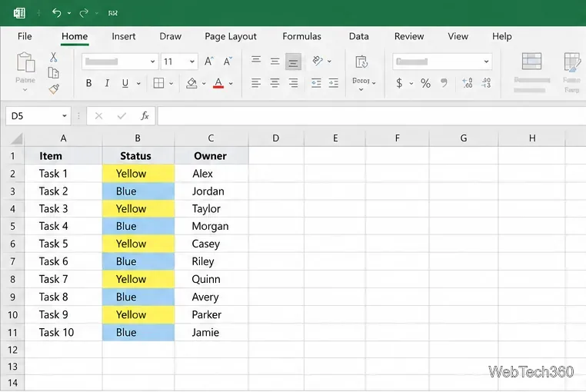Open Conditional Formatting table icon

532,61
